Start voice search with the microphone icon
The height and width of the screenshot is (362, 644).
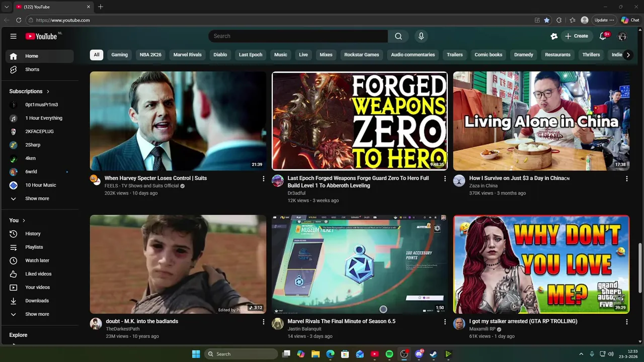(x=421, y=36)
